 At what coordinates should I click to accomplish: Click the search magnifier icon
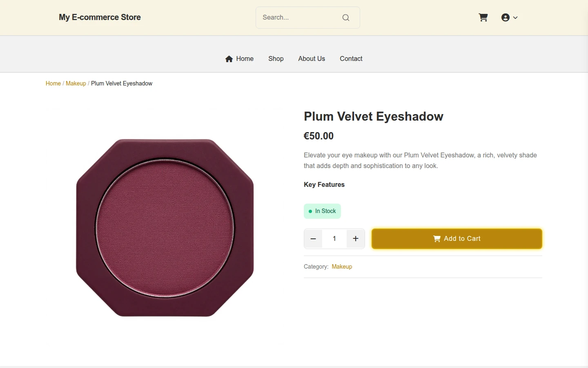[346, 18]
